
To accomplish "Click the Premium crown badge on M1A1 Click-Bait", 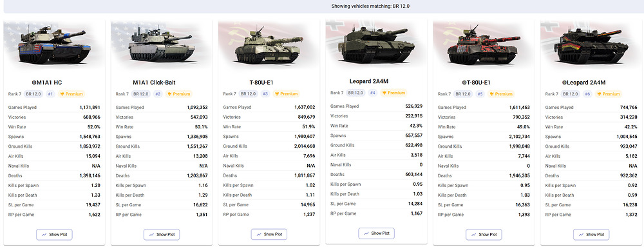I will pos(179,94).
